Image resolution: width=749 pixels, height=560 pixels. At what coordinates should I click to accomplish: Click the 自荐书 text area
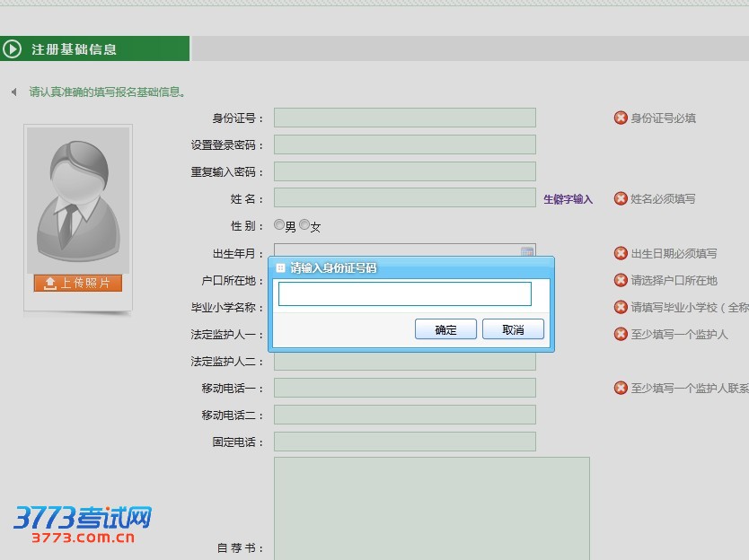point(431,507)
